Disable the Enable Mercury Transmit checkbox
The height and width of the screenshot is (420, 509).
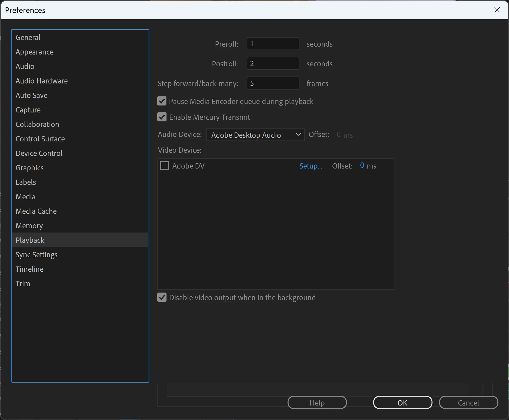[x=162, y=117]
